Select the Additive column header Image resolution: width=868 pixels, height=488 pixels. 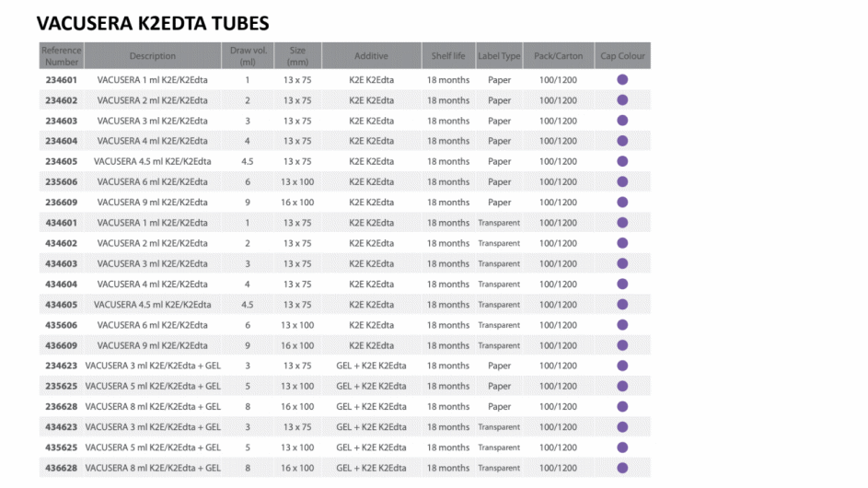point(372,56)
